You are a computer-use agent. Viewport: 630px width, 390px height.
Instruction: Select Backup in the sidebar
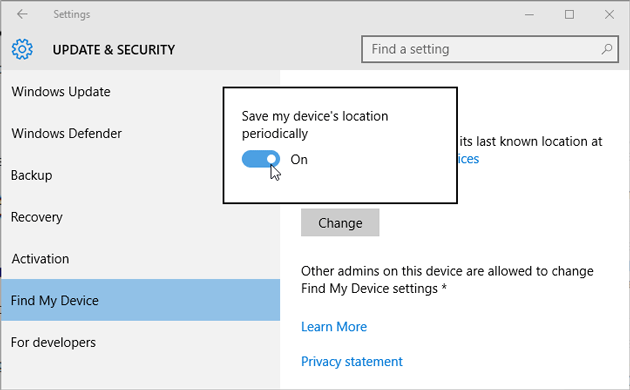click(141, 175)
